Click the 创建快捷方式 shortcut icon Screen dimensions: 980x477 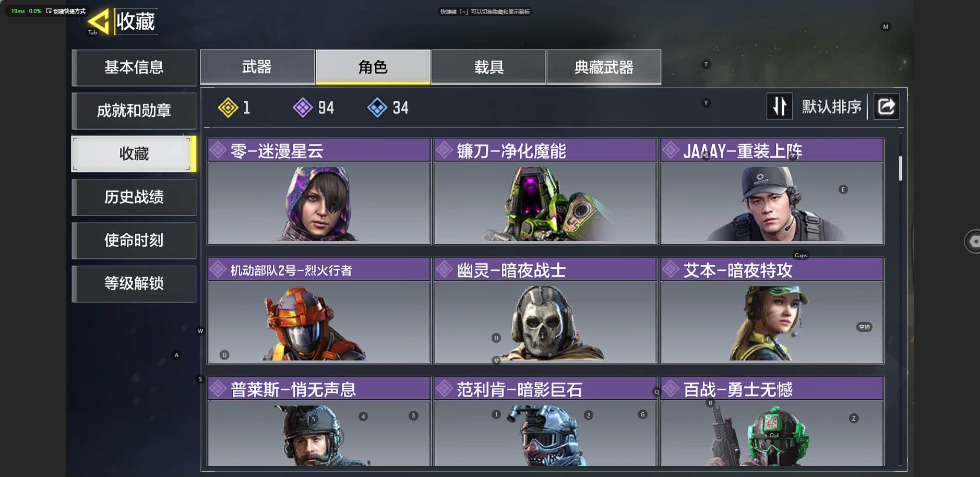click(x=49, y=11)
